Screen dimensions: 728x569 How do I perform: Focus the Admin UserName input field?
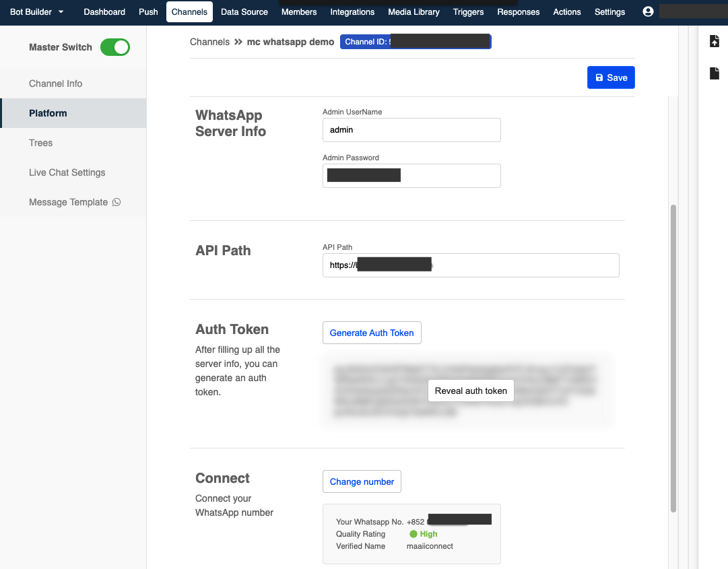[x=411, y=130]
